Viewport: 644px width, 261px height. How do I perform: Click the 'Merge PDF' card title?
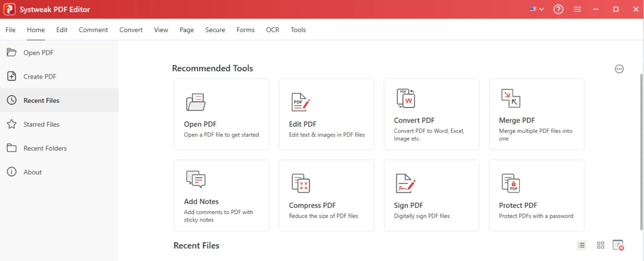517,120
